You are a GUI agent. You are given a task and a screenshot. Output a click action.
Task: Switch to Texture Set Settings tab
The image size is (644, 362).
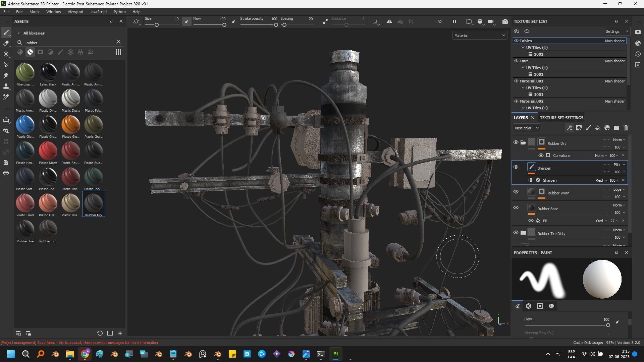point(561,118)
